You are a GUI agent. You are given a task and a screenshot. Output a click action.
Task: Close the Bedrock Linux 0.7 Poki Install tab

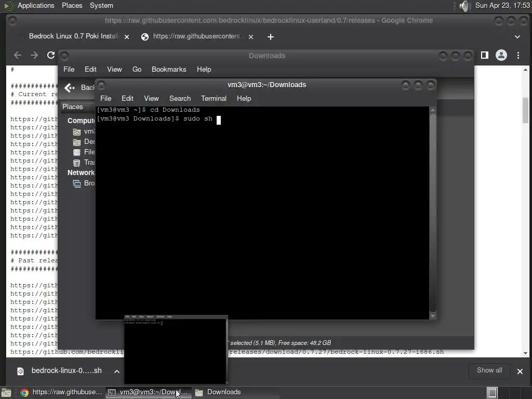pos(127,37)
